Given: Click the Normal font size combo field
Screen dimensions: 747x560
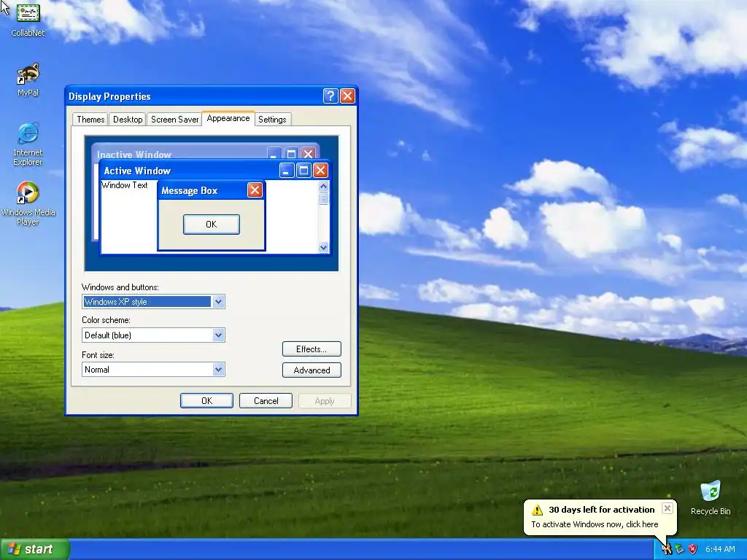Looking at the screenshot, I should point(153,370).
